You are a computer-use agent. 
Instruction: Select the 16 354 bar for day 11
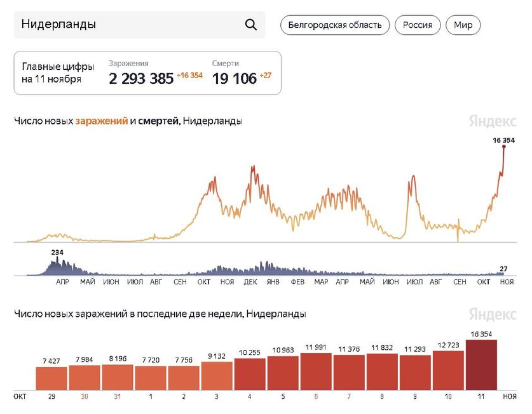click(482, 364)
